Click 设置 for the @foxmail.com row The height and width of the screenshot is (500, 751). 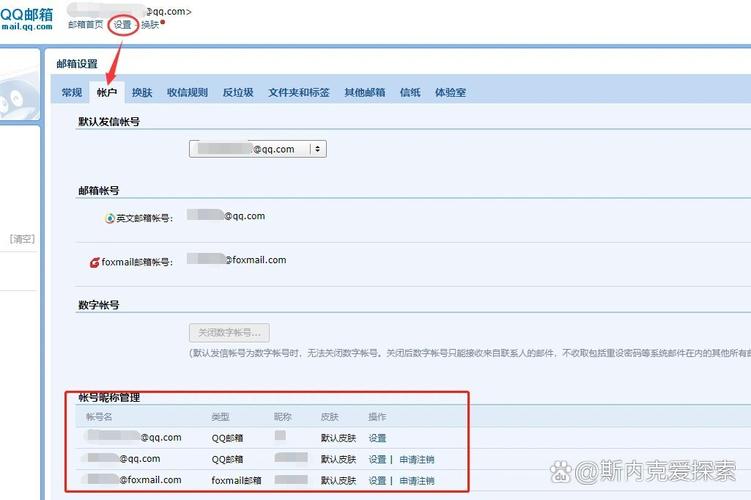377,480
